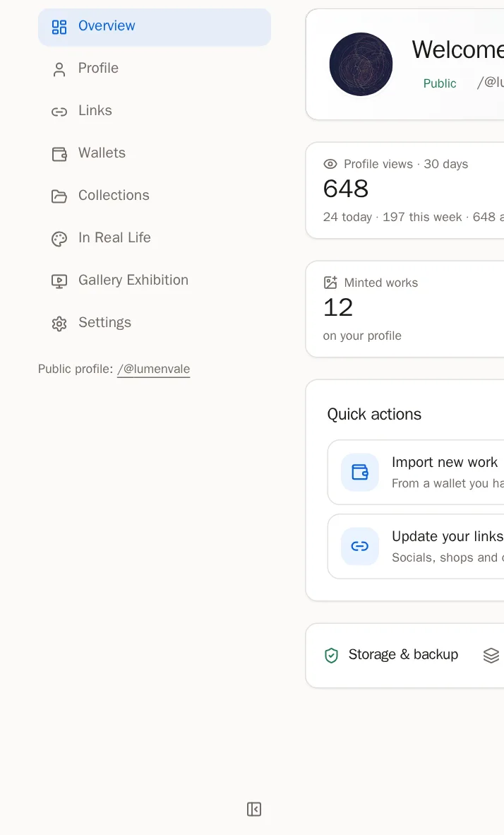Click the Quick actions heading
The height and width of the screenshot is (835, 504).
coord(374,414)
